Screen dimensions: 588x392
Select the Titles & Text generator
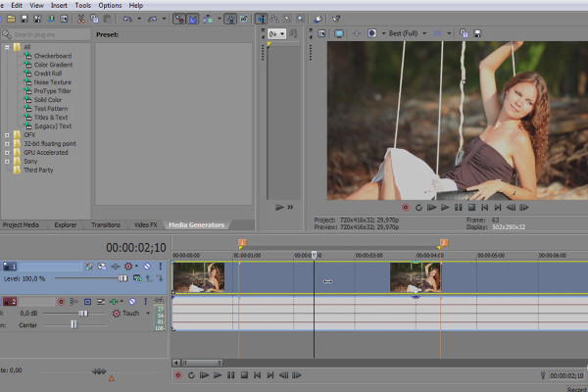(51, 118)
